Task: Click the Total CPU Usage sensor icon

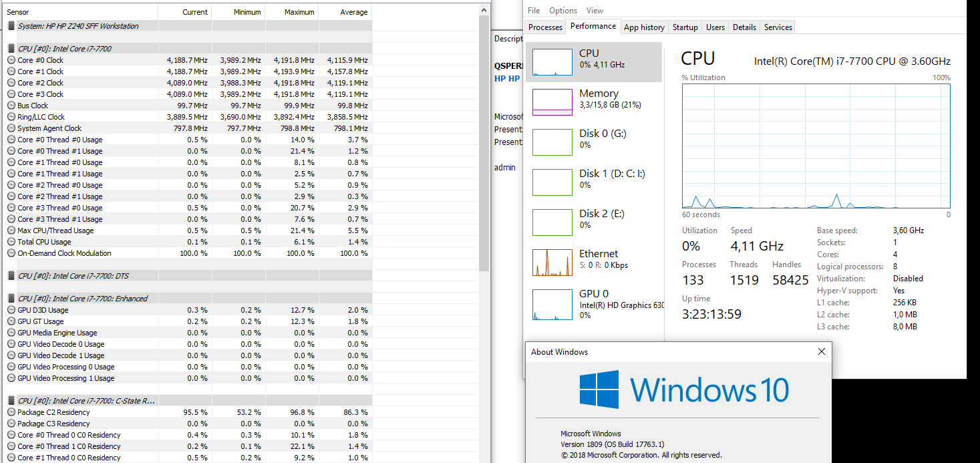Action: pos(11,242)
